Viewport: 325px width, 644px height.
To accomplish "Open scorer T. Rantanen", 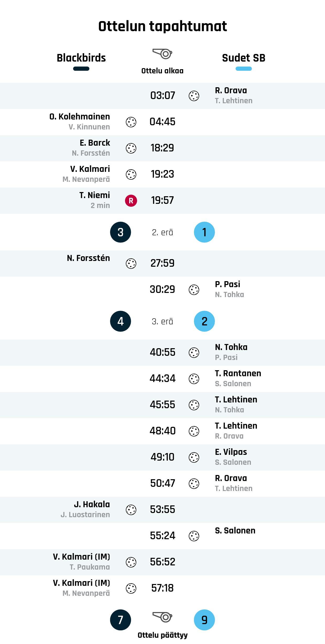I will (238, 373).
